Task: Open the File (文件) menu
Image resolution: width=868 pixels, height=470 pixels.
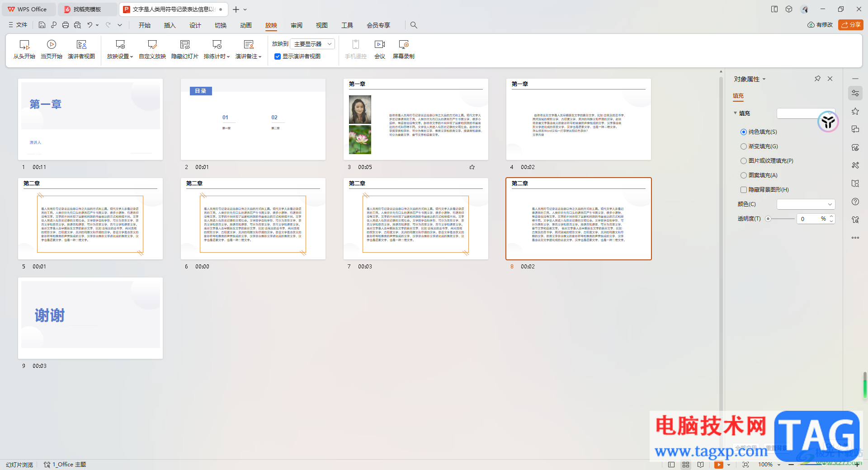Action: click(x=18, y=25)
